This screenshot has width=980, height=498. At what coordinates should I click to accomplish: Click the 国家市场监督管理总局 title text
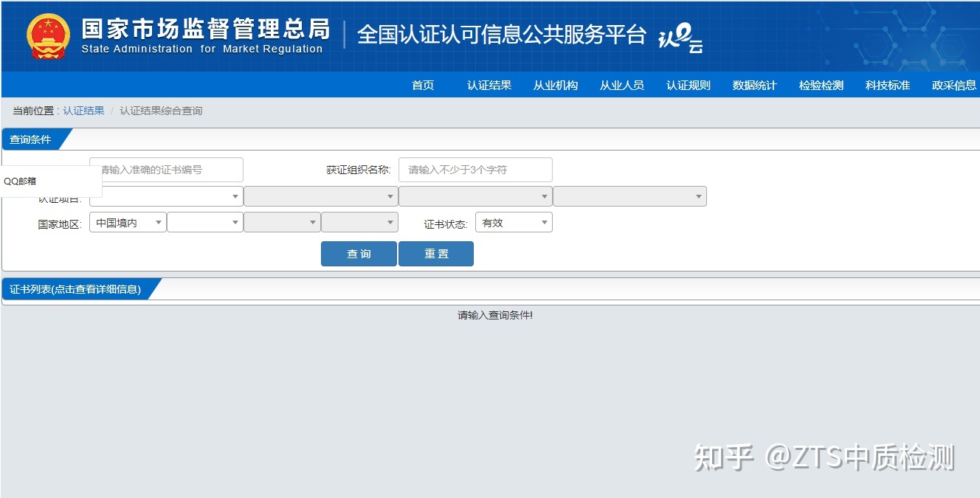205,29
